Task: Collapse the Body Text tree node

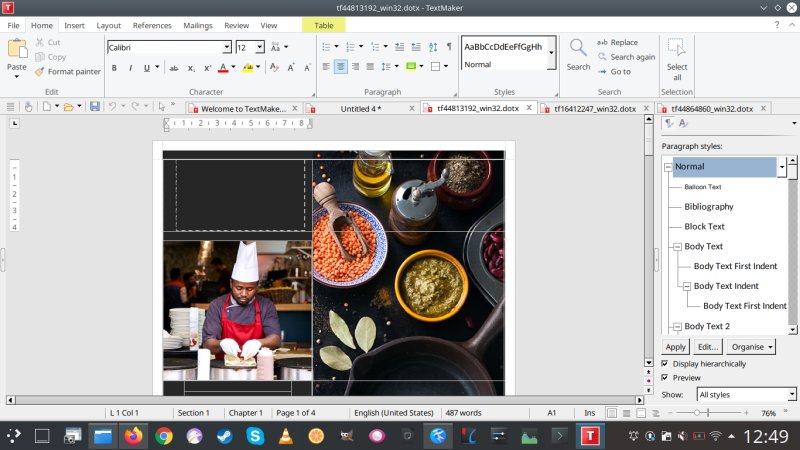Action: point(677,247)
